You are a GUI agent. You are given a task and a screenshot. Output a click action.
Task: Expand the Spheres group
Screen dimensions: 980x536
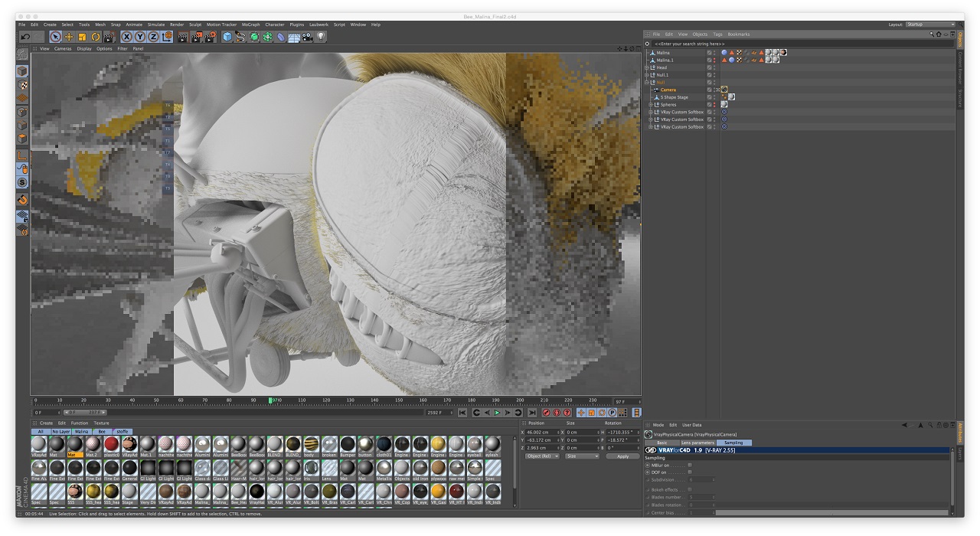tap(651, 105)
